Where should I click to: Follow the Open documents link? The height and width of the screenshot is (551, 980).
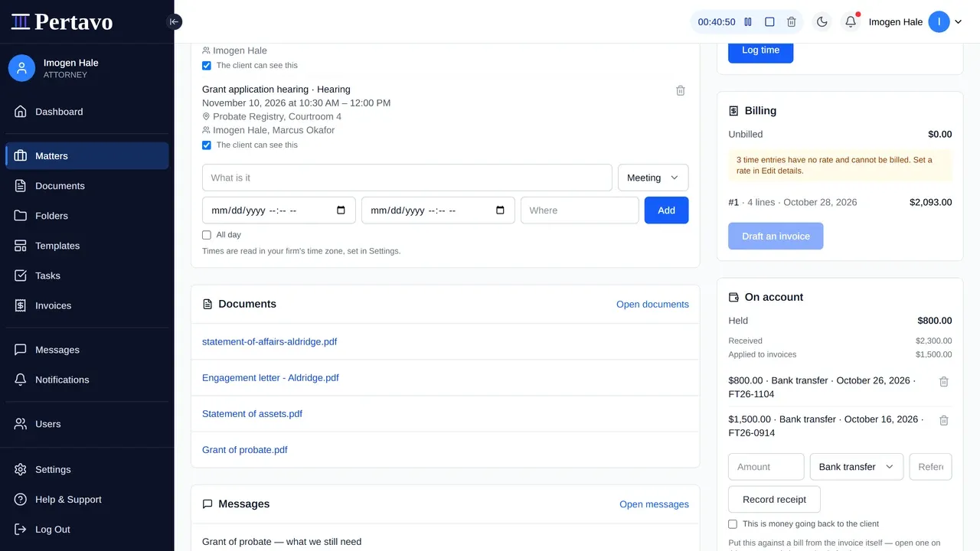(652, 305)
